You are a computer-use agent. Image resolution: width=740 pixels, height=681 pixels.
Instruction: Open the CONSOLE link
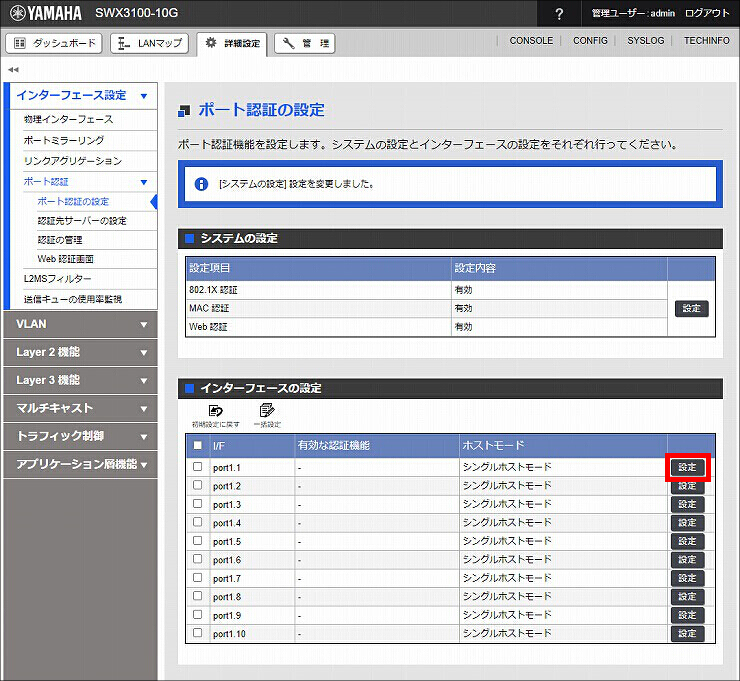(531, 41)
